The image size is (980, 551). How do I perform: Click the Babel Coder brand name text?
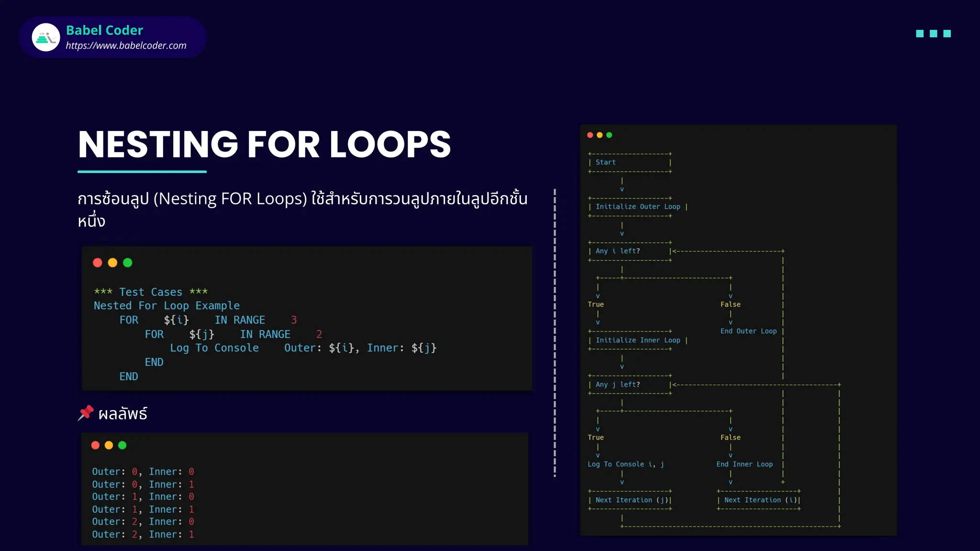pos(104,30)
